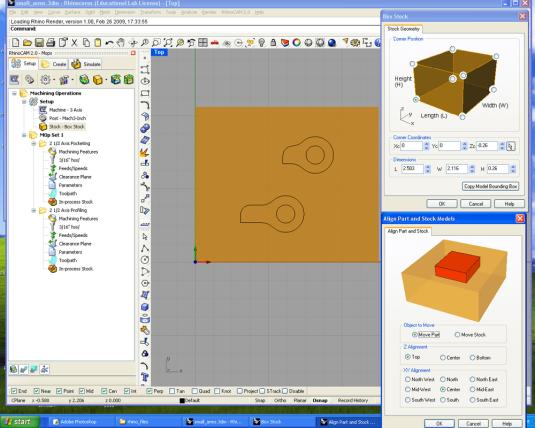Click the yellow box stock icon in RhinoCAM toolbar
Viewport: 535px width, 428px height.
click(98, 80)
